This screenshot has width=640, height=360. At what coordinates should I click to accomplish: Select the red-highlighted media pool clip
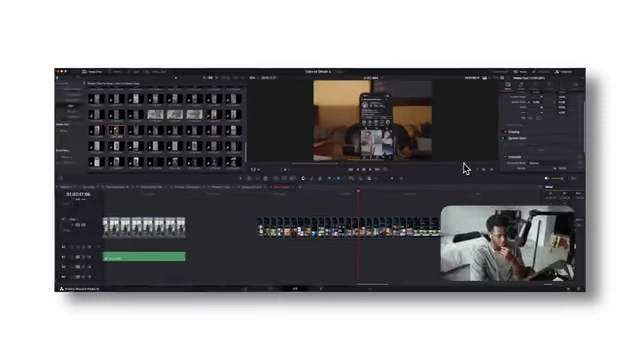click(x=116, y=131)
